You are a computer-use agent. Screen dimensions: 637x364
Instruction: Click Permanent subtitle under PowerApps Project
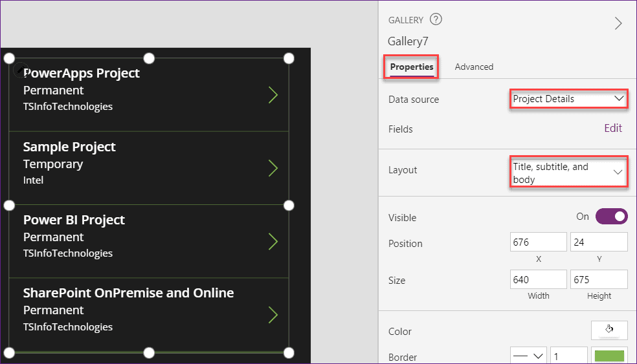53,90
